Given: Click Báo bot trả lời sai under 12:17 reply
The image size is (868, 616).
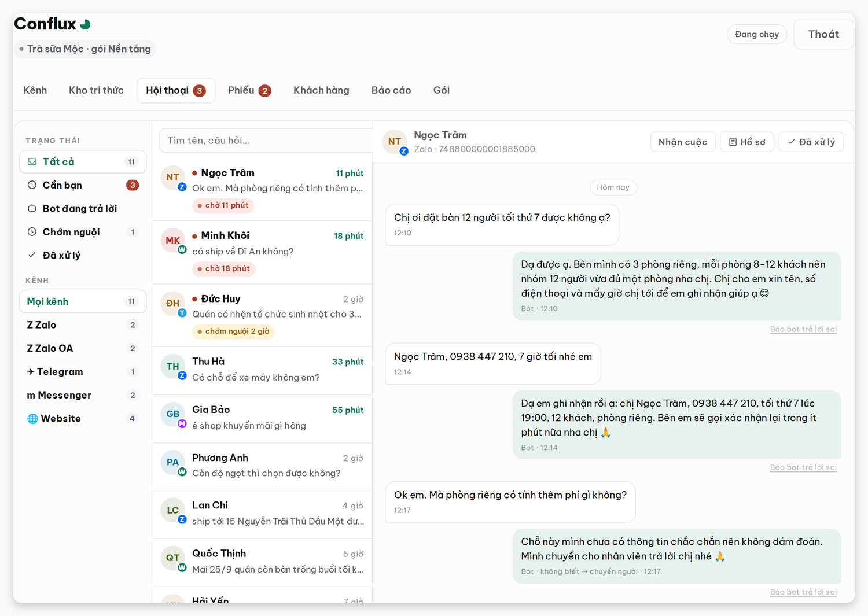Looking at the screenshot, I should [x=803, y=592].
